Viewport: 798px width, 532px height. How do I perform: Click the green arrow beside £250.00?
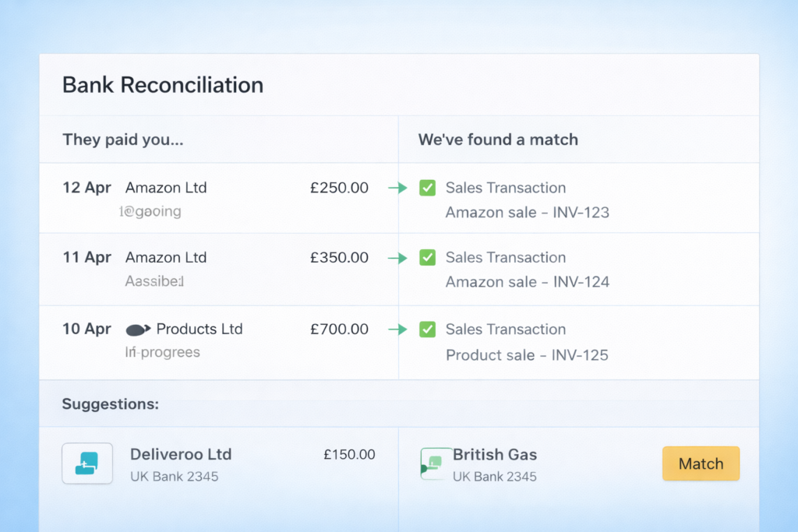[x=397, y=188]
